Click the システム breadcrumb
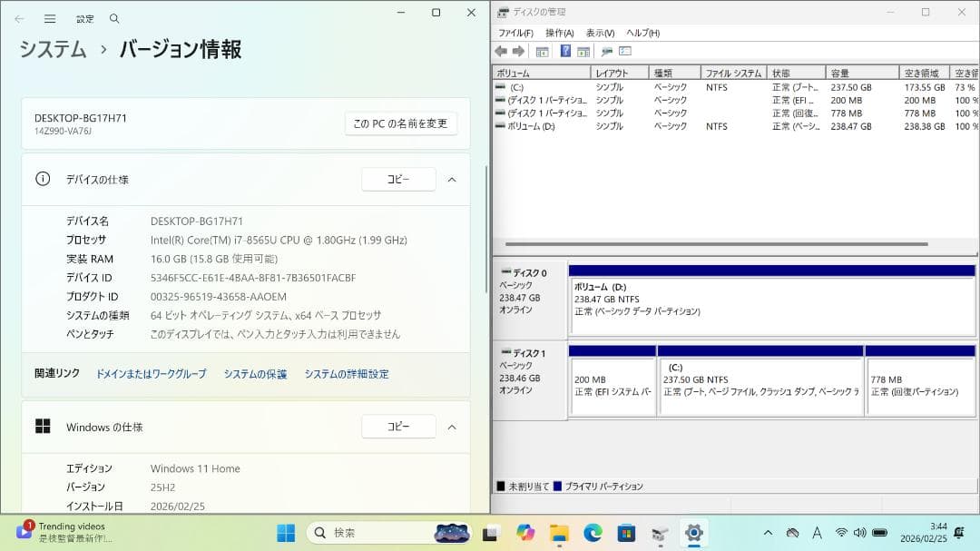 tap(54, 49)
